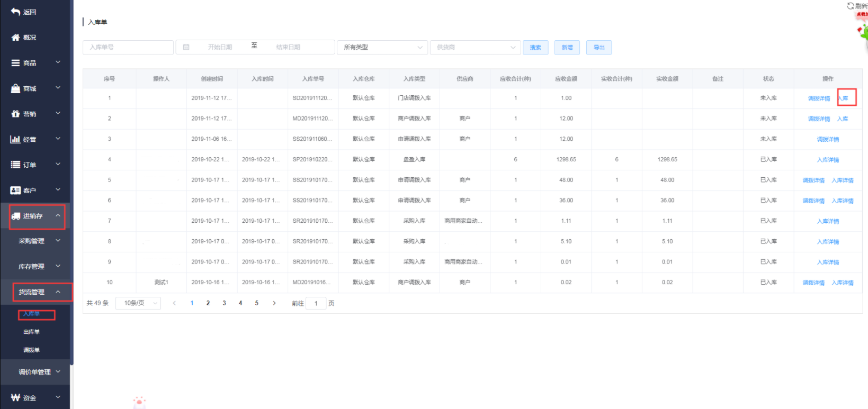Go to page 5
Image resolution: width=868 pixels, height=409 pixels.
click(x=257, y=303)
